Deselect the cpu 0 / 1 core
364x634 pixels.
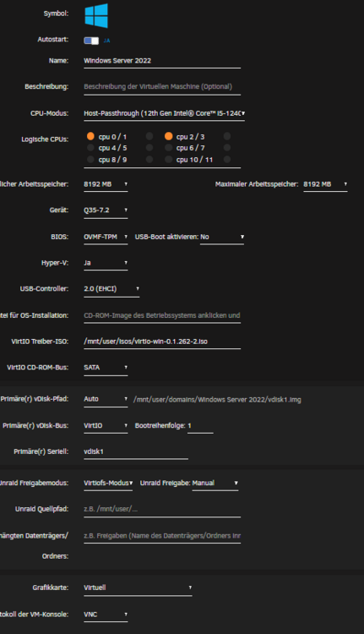click(90, 136)
